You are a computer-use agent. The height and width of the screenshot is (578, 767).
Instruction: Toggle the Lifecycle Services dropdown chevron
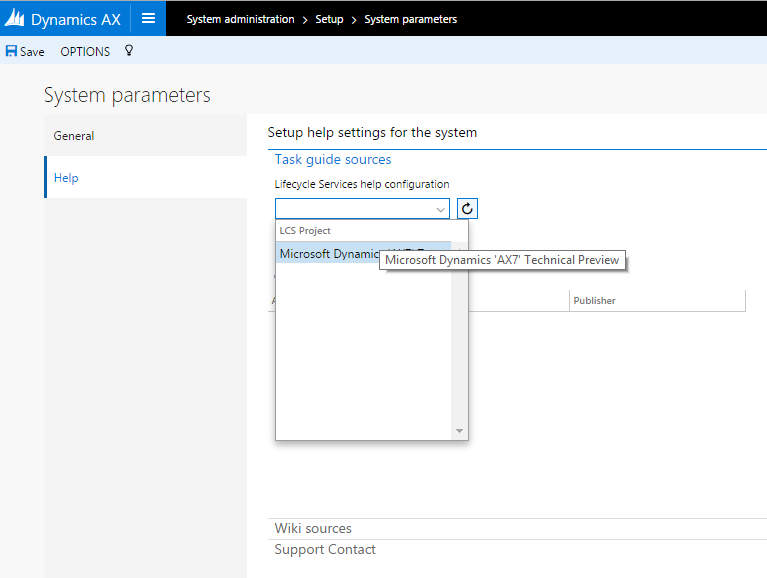point(440,209)
